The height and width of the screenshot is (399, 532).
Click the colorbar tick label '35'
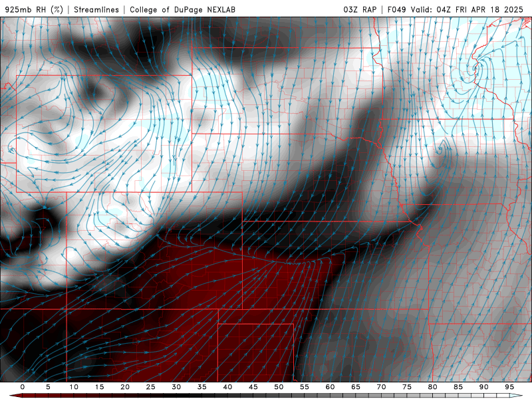click(x=202, y=387)
